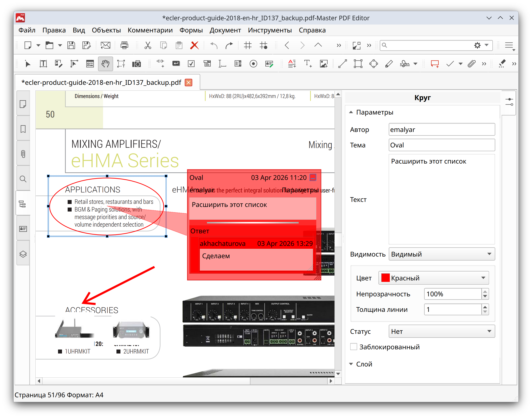This screenshot has height=418, width=532.
Task: Toggle the grid display icon
Action: pos(248,45)
